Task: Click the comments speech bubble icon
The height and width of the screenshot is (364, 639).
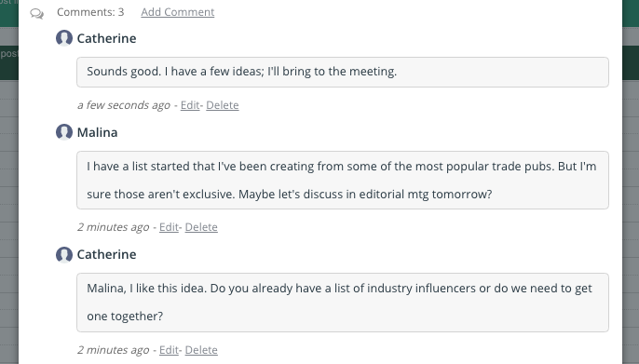Action: coord(36,14)
